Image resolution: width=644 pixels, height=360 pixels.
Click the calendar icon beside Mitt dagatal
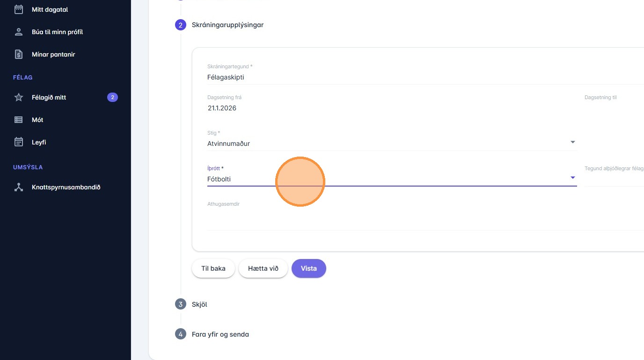(x=19, y=9)
